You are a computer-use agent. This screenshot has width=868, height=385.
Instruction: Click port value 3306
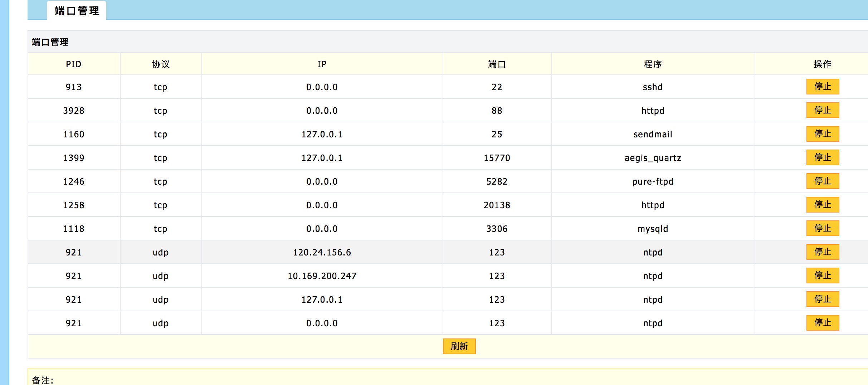pos(497,229)
